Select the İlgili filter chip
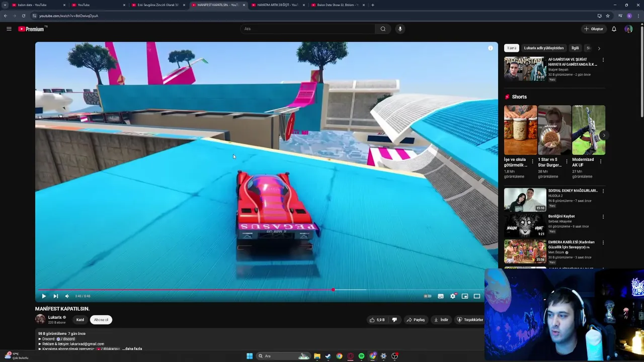 [575, 48]
